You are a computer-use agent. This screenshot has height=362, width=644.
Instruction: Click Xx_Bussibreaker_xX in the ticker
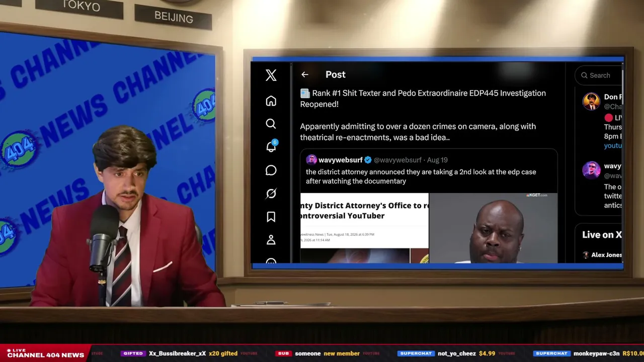pyautogui.click(x=177, y=353)
